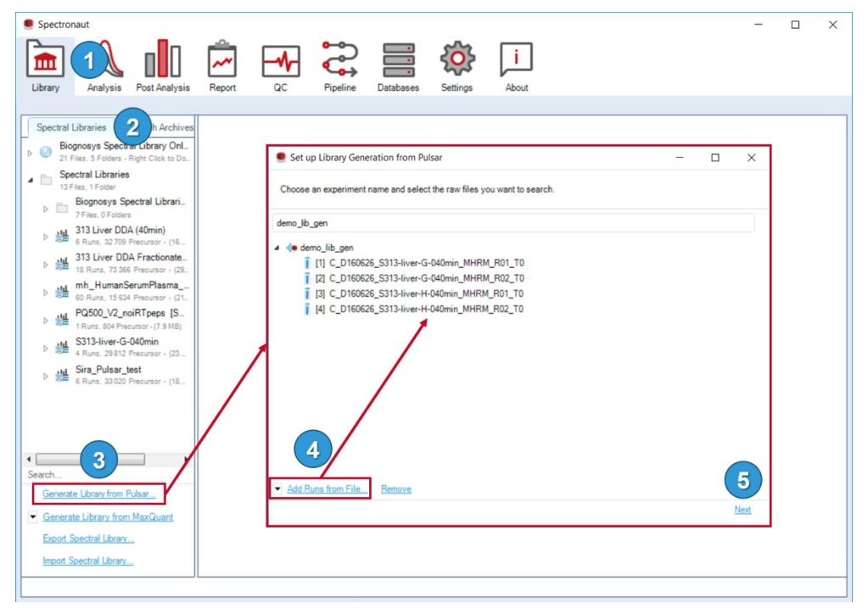Screen dimensions: 868x614
Task: Select the globe icon of Biognosys online library
Action: coord(46,152)
